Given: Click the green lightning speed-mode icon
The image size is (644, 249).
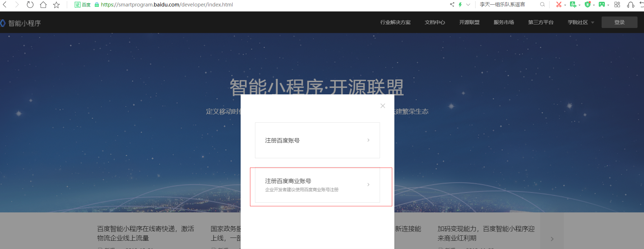Looking at the screenshot, I should pos(460,5).
